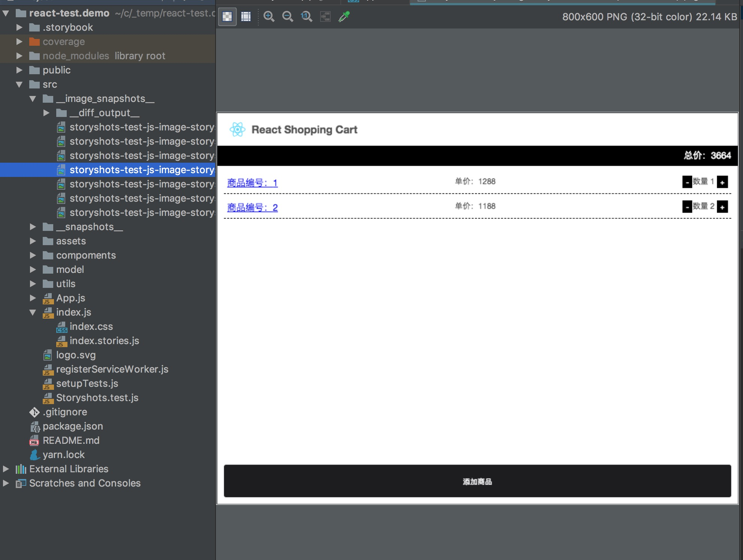Click the Scratches and Consoles icon
The width and height of the screenshot is (743, 560).
click(x=21, y=484)
